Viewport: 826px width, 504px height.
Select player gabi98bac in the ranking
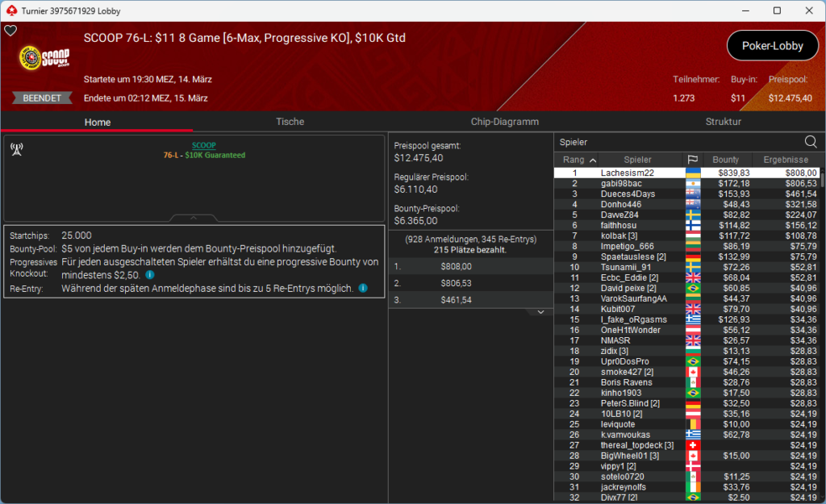coord(621,184)
